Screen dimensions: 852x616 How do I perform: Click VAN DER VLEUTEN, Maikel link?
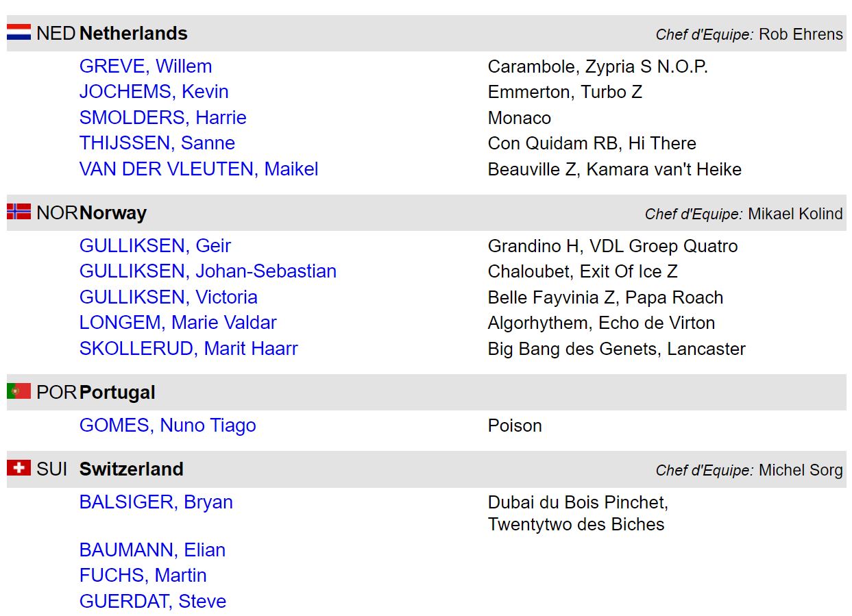199,169
